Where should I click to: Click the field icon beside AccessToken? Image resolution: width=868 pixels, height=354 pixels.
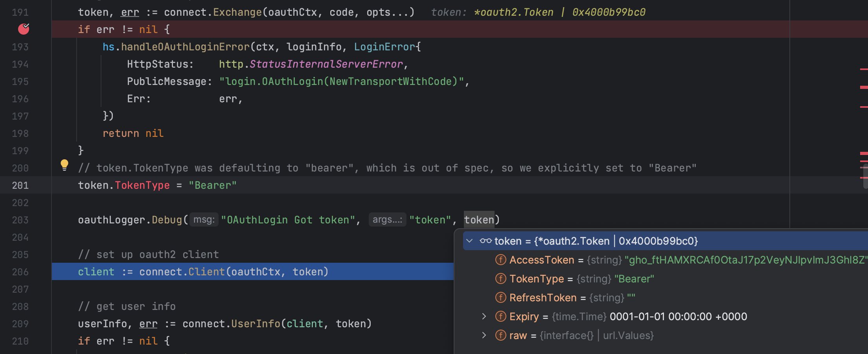[500, 260]
